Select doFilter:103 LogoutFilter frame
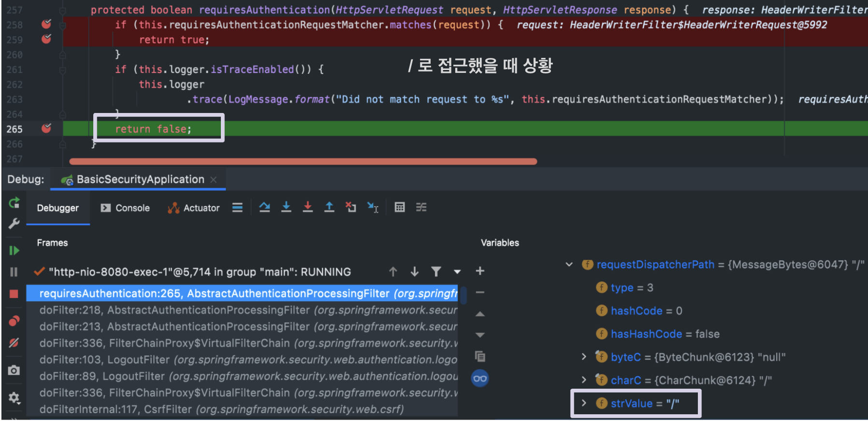868x422 pixels. point(242,360)
